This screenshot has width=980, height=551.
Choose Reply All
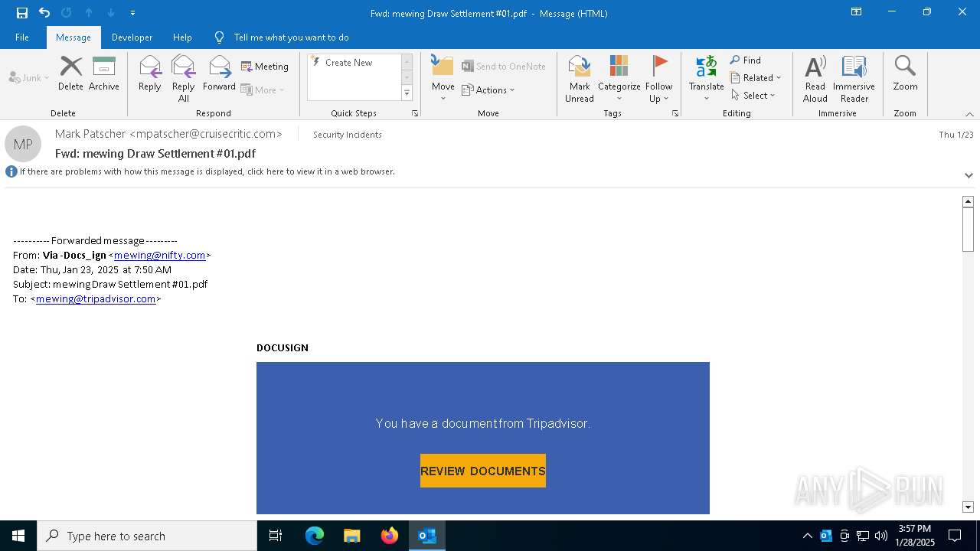coord(184,78)
